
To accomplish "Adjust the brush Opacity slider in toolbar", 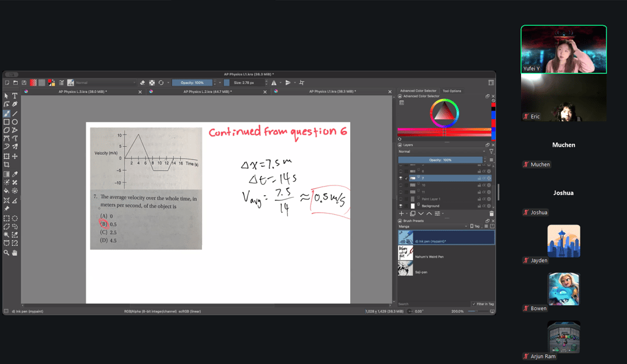I will [192, 83].
